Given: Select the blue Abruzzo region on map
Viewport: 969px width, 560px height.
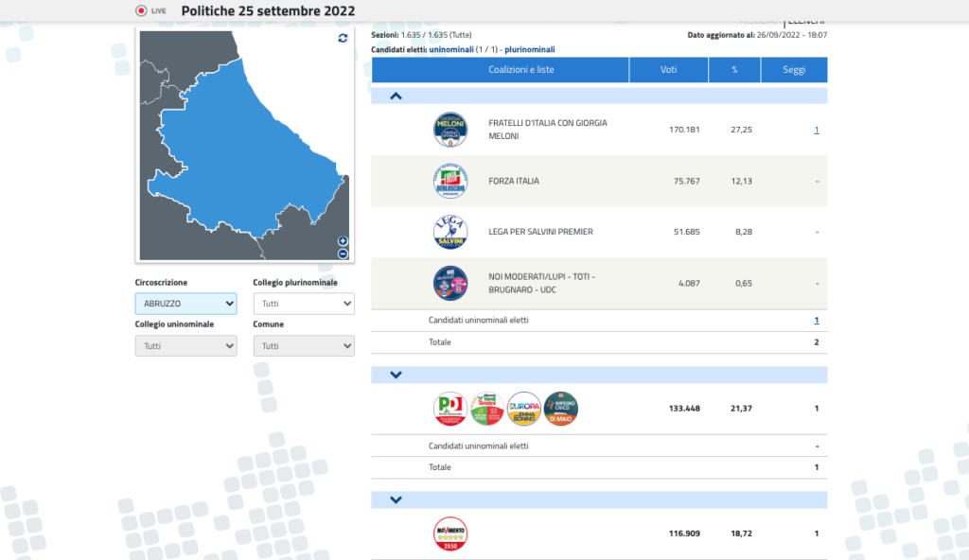Looking at the screenshot, I should point(247,154).
